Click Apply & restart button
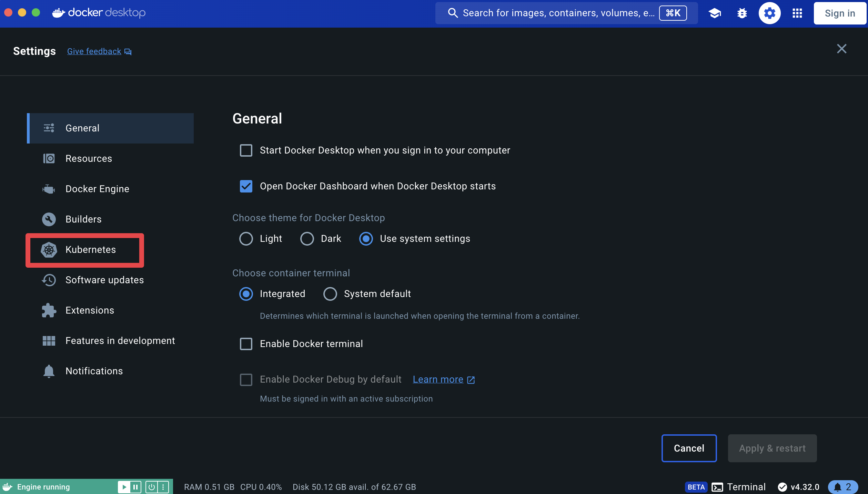The image size is (868, 494). (772, 448)
